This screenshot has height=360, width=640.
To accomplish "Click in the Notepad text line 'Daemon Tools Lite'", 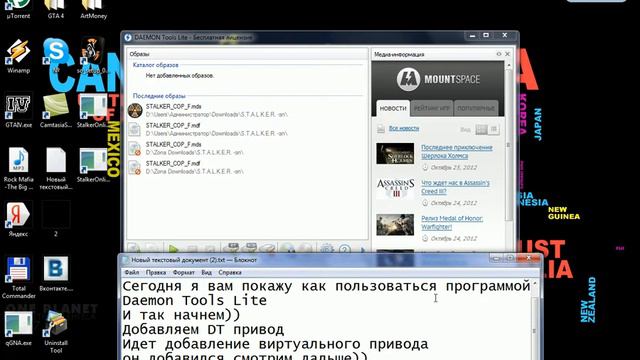I will [194, 300].
